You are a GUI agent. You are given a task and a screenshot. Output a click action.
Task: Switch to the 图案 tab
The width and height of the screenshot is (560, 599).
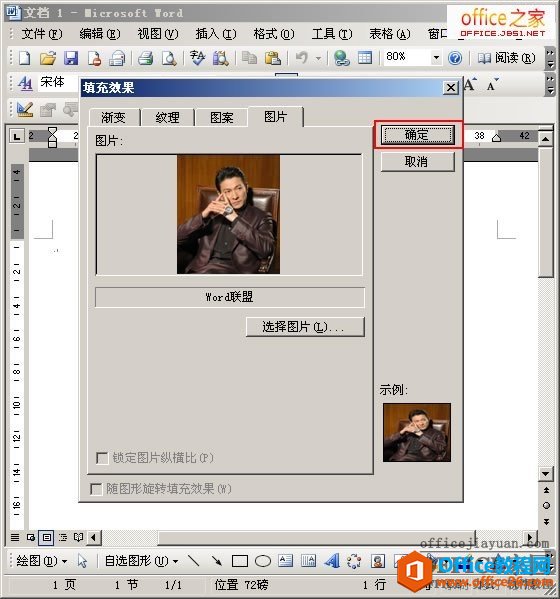(222, 117)
